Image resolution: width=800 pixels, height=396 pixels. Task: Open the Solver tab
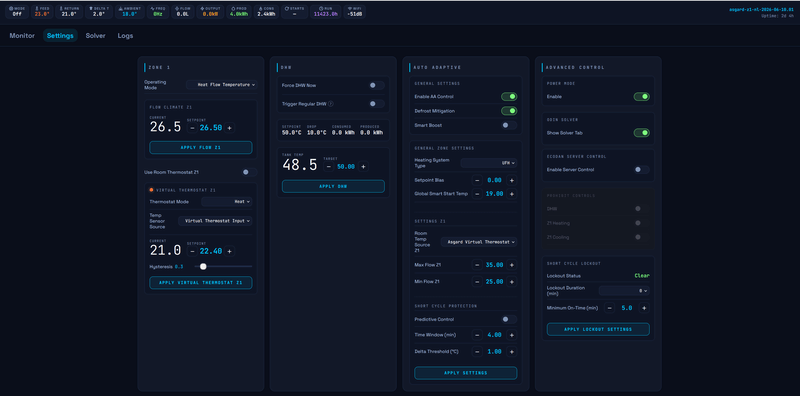coord(95,36)
